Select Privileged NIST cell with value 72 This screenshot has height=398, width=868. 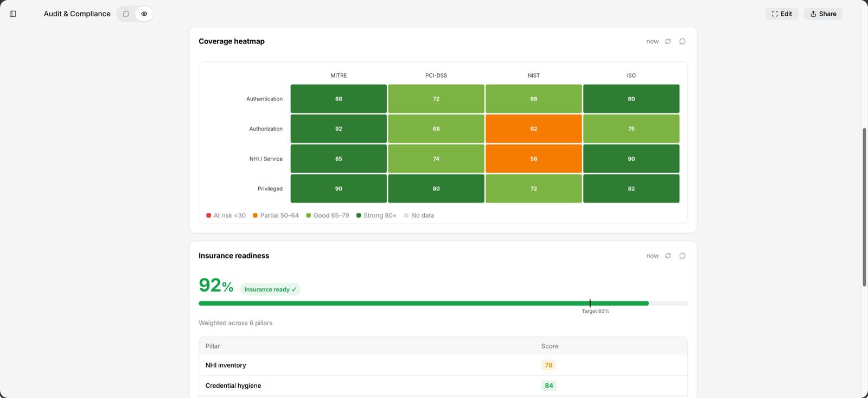tap(534, 188)
